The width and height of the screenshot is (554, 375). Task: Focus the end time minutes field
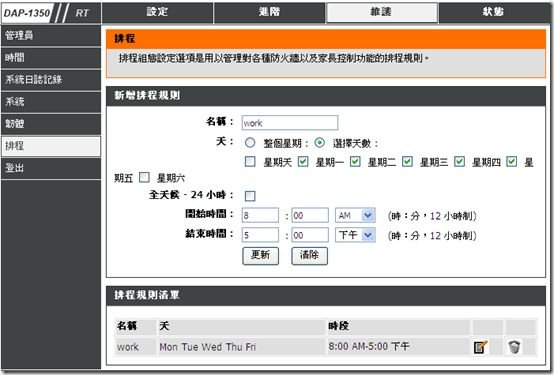click(310, 235)
